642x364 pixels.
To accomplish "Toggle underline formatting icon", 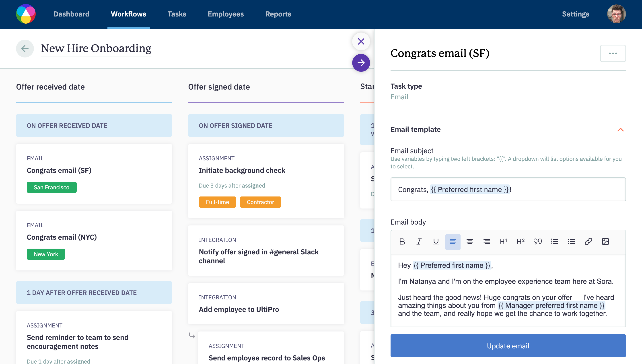I will (x=436, y=241).
